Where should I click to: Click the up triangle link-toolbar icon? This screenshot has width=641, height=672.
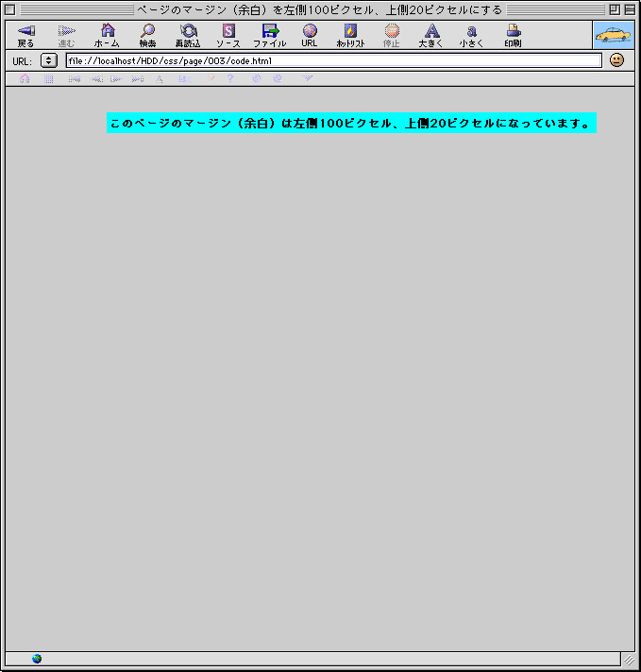coord(160,79)
